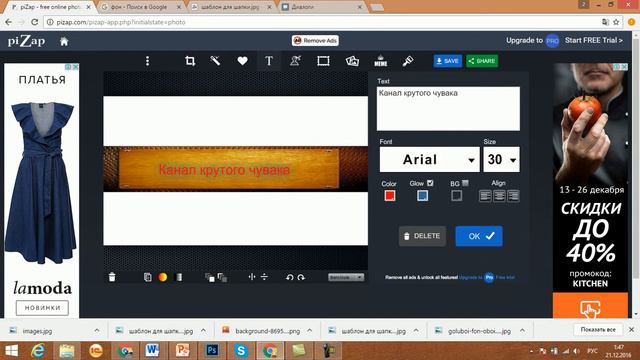Viewport: 640px width, 360px height.
Task: Switch to the Google search tab
Action: click(141, 7)
